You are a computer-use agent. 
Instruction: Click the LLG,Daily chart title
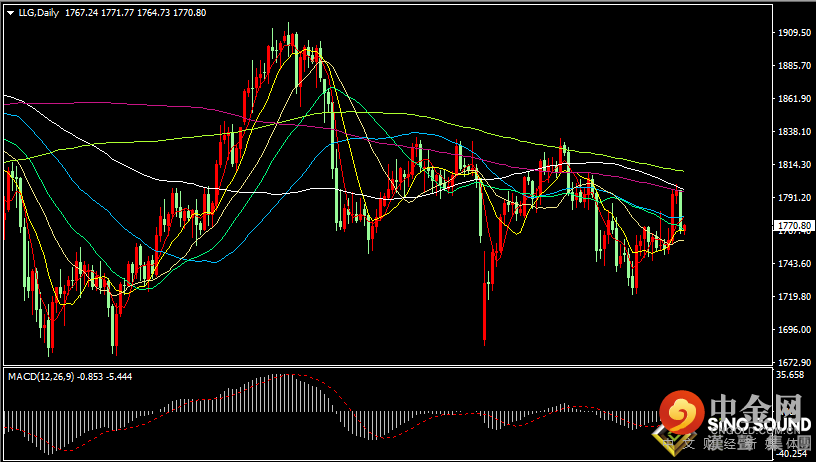coord(38,13)
